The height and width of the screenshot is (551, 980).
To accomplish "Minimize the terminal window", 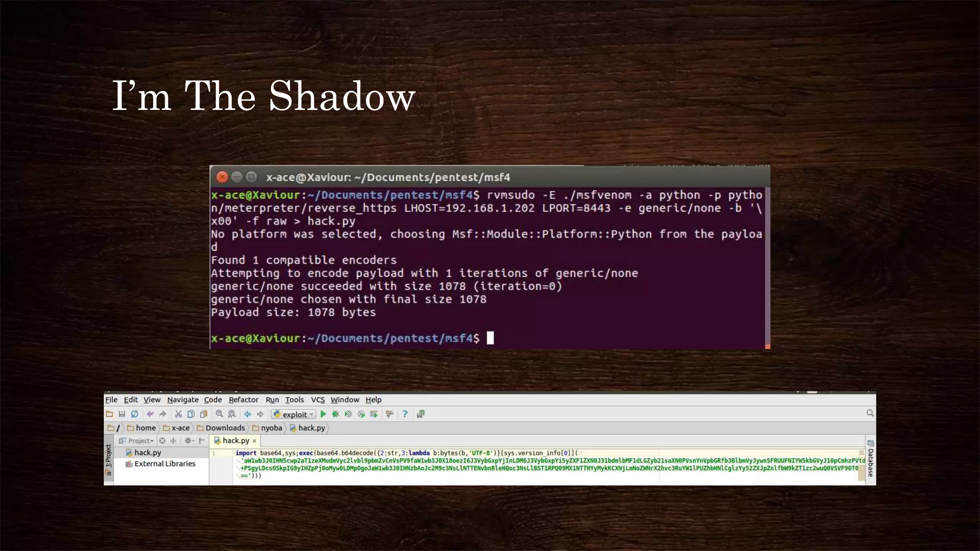I will coord(236,177).
